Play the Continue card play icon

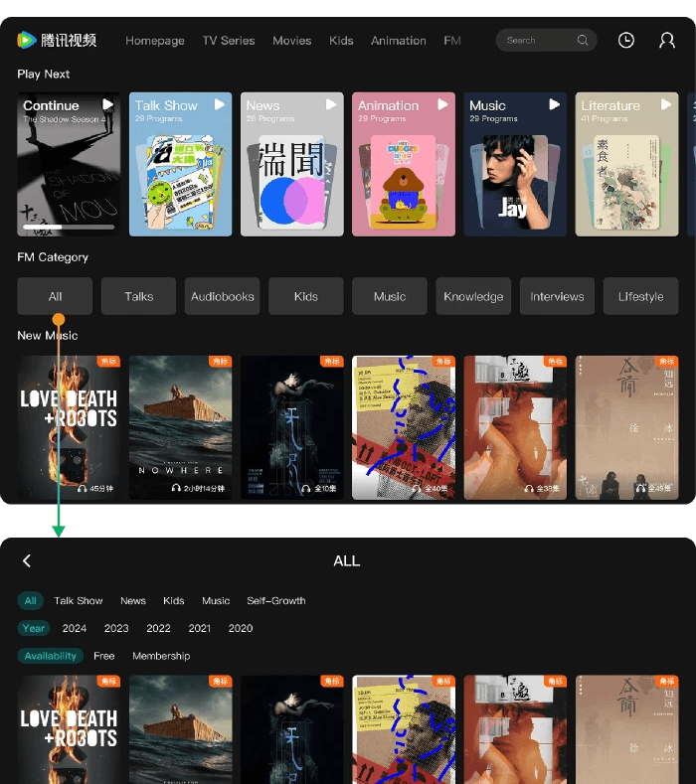(107, 104)
